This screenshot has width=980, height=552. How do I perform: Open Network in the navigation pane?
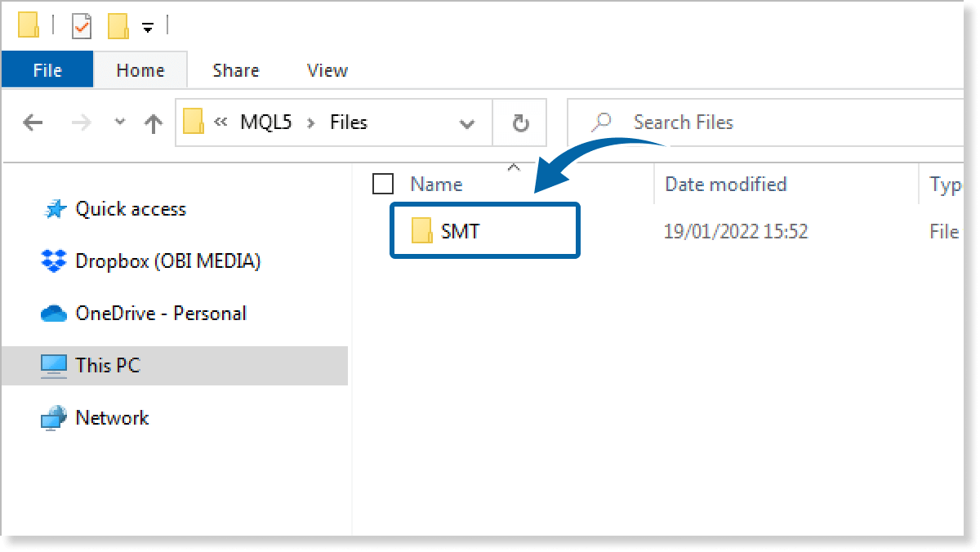pos(112,418)
